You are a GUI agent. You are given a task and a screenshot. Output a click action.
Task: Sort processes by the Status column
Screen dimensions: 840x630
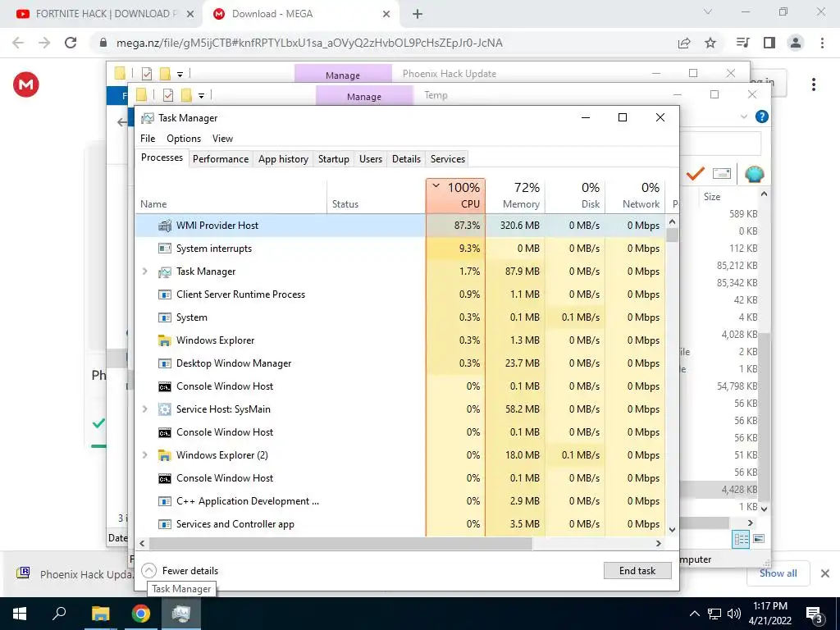pos(376,196)
